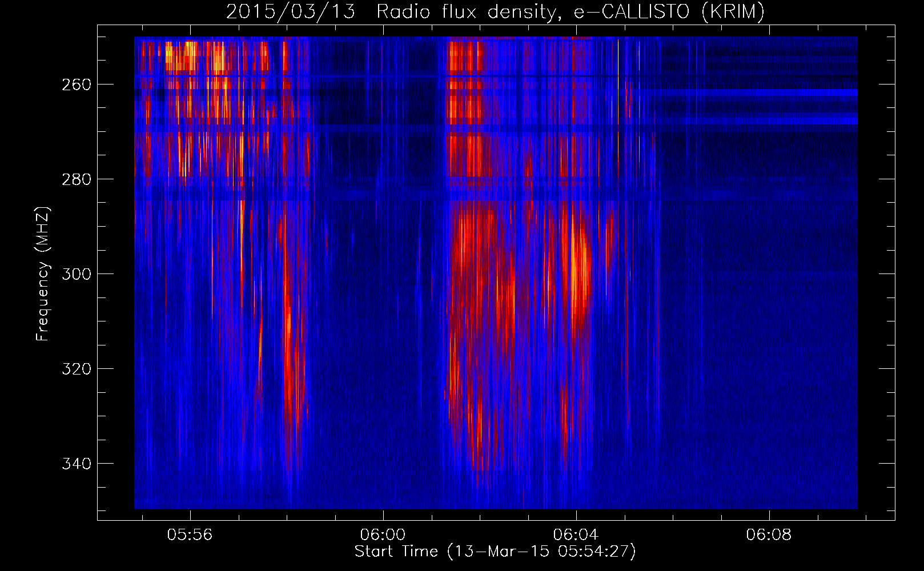The height and width of the screenshot is (571, 924).
Task: Click the 340 frequency axis label
Action: coord(76,464)
